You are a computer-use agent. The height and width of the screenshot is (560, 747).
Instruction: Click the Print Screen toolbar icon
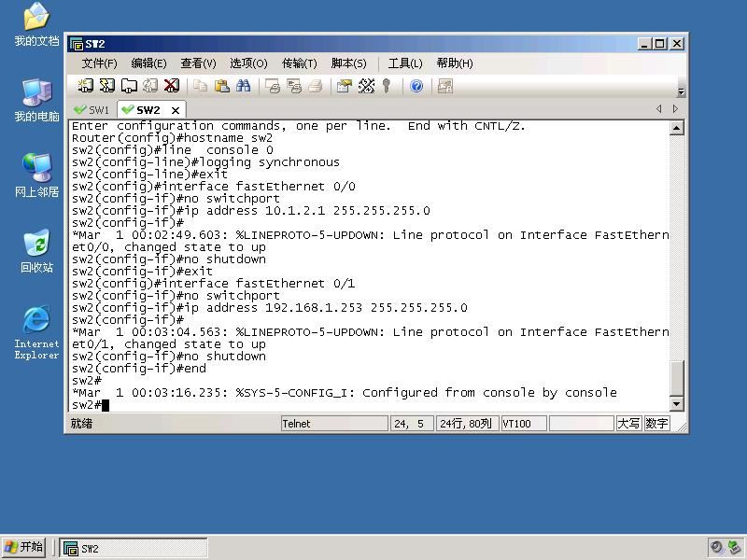[x=273, y=86]
